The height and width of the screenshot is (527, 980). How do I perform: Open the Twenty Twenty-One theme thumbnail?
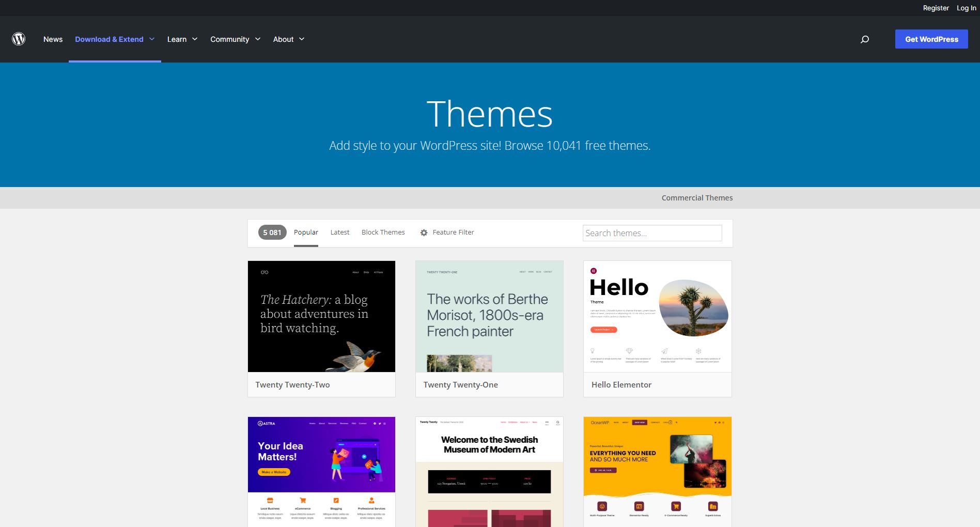pos(489,316)
